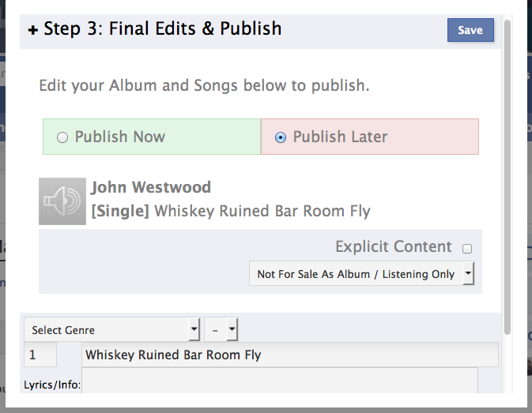Expand the dash dropdown next to genre

pyautogui.click(x=221, y=329)
